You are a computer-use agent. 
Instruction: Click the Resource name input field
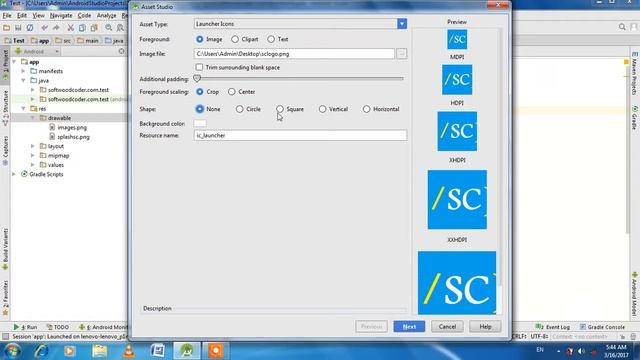click(x=300, y=135)
